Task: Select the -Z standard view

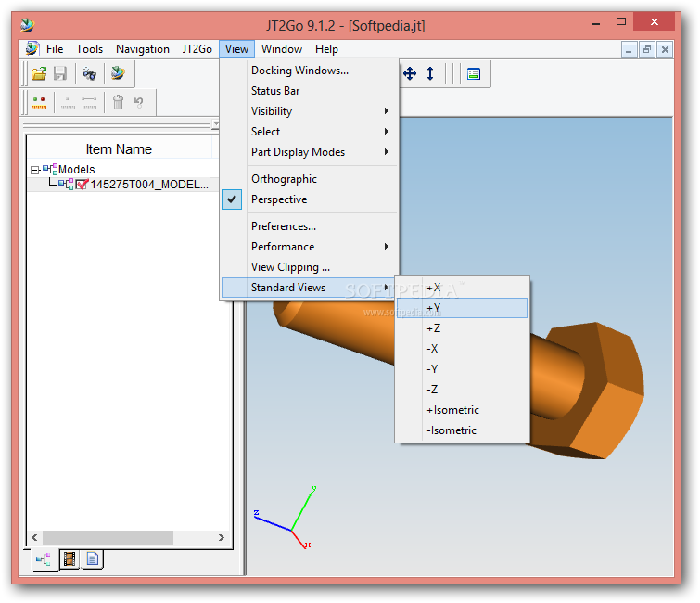Action: point(462,390)
